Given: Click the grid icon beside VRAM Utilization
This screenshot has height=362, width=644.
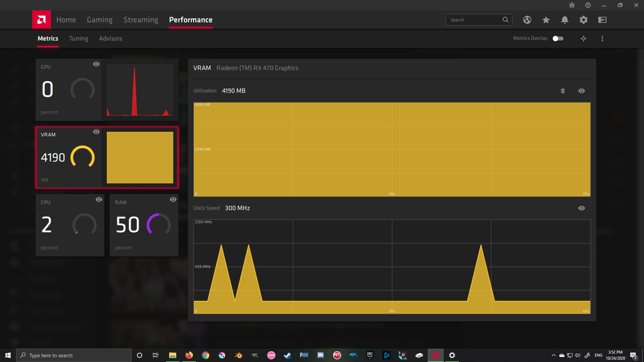Looking at the screenshot, I should click(563, 91).
